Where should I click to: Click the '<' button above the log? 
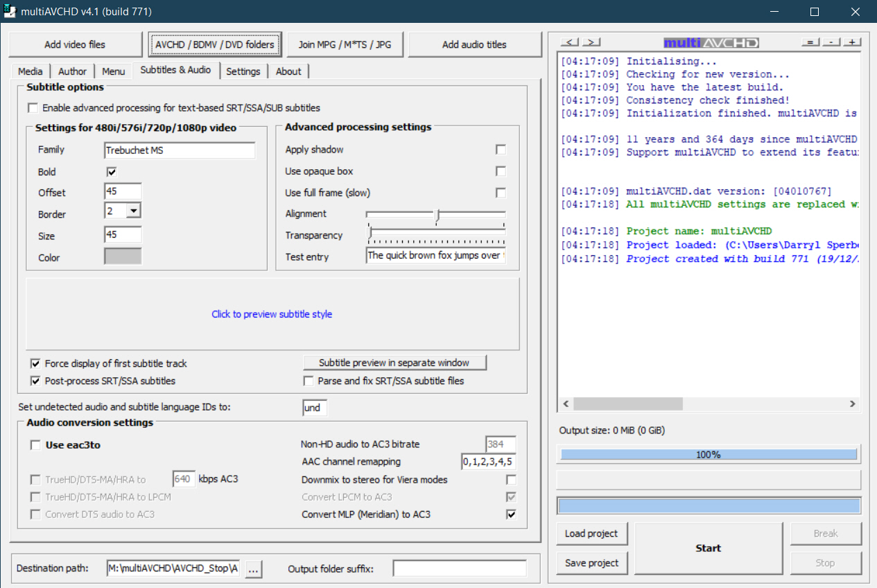[x=569, y=42]
